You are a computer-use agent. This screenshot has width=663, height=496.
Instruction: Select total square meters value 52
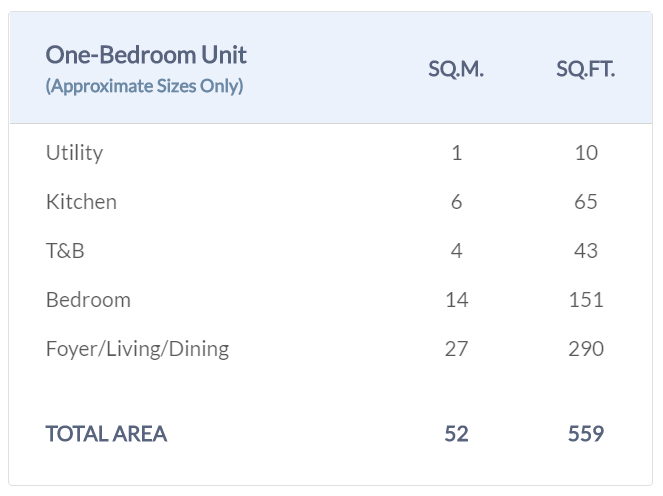(x=456, y=434)
